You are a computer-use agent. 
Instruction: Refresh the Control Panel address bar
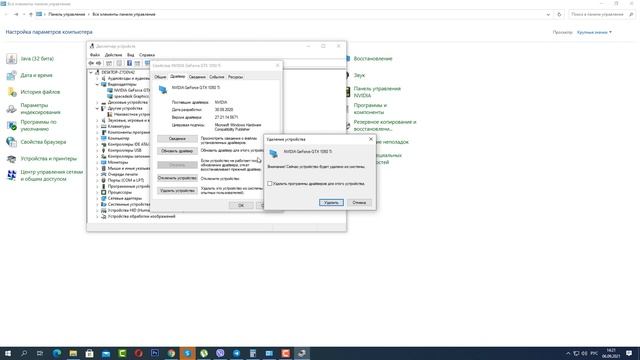(559, 14)
